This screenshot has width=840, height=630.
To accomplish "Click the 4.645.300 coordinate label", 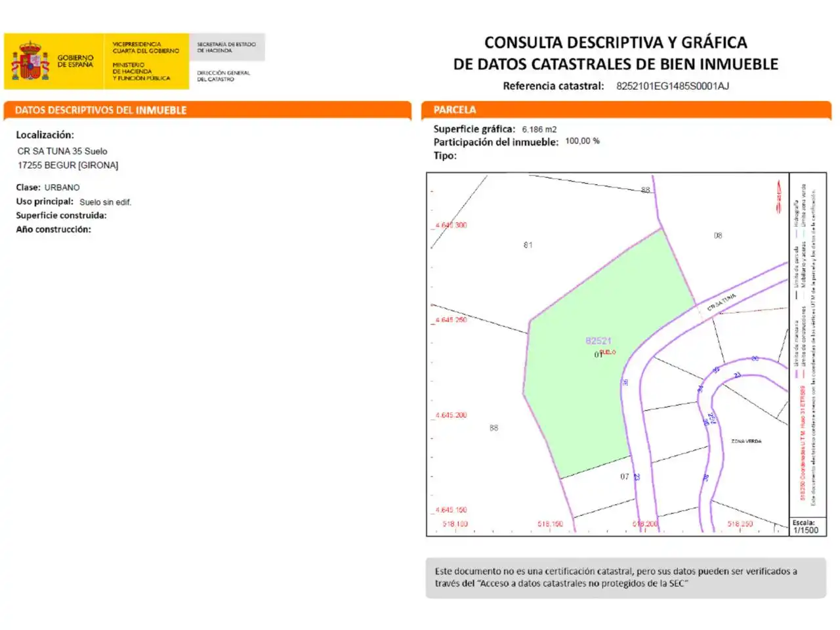I will click(451, 225).
